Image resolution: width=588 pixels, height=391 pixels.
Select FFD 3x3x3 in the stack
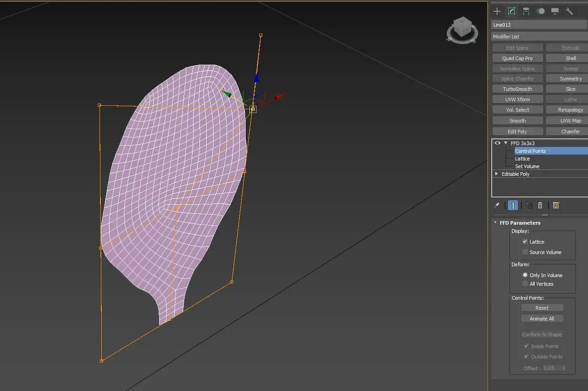pos(522,143)
